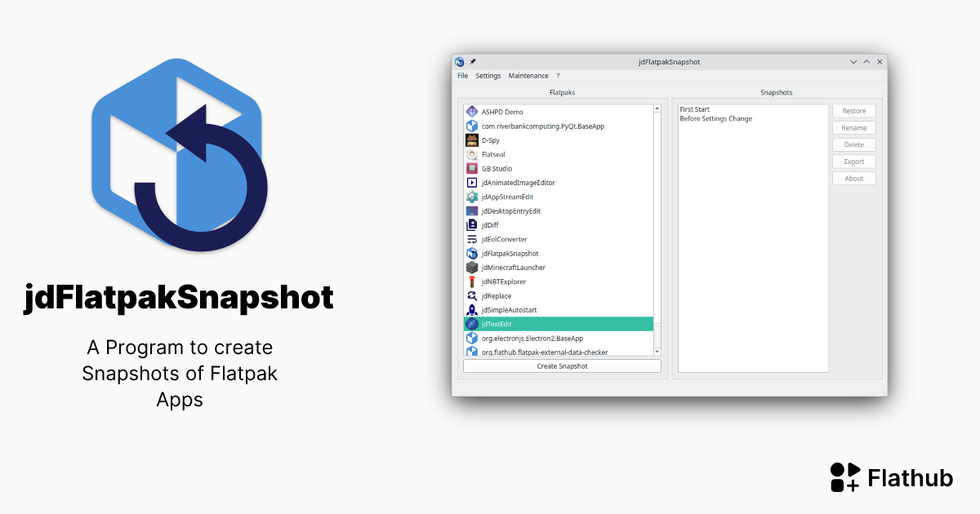
Task: Click the Create Snapshot button
Action: [x=561, y=366]
